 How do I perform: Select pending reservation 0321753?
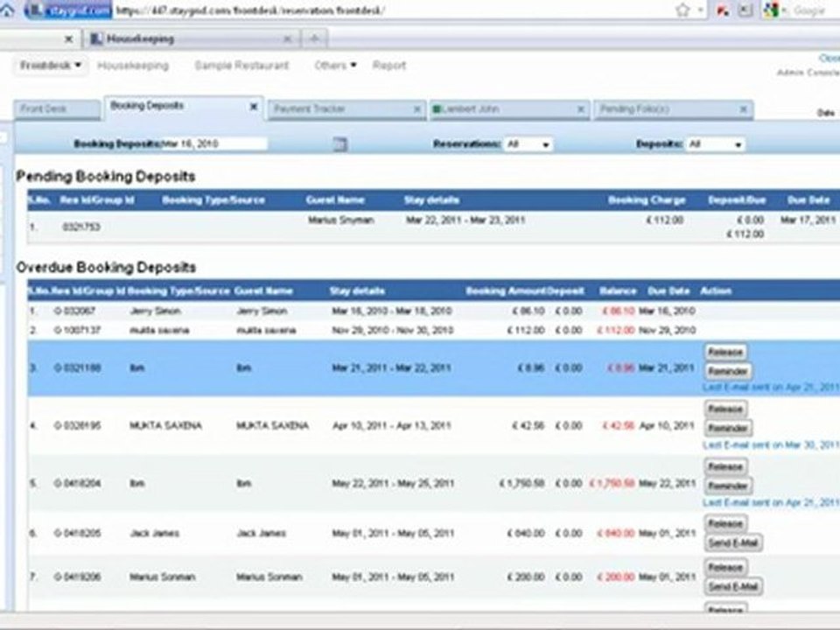pyautogui.click(x=81, y=227)
